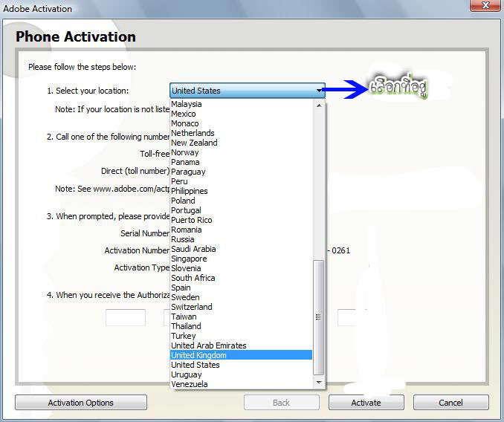Choose Norway from the country list
The width and height of the screenshot is (504, 422).
tap(242, 152)
